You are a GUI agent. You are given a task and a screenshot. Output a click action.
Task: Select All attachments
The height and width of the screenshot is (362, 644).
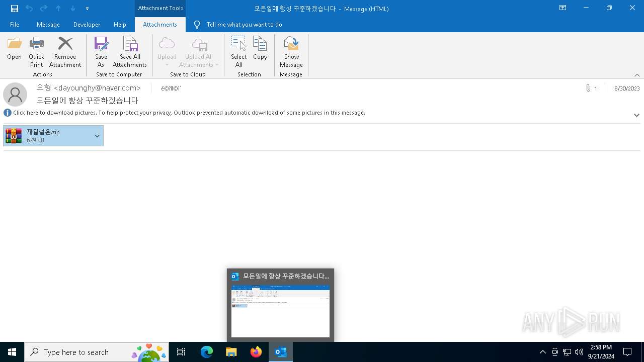click(x=238, y=52)
